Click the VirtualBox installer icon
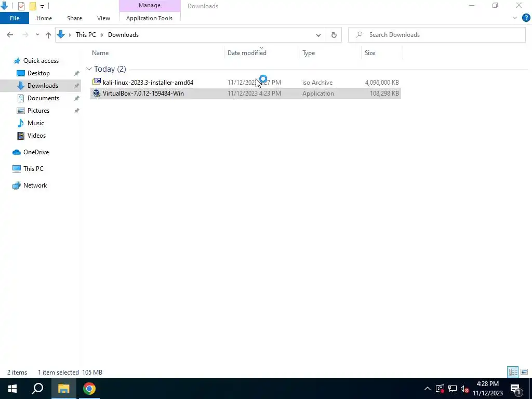The height and width of the screenshot is (399, 532). pos(97,94)
